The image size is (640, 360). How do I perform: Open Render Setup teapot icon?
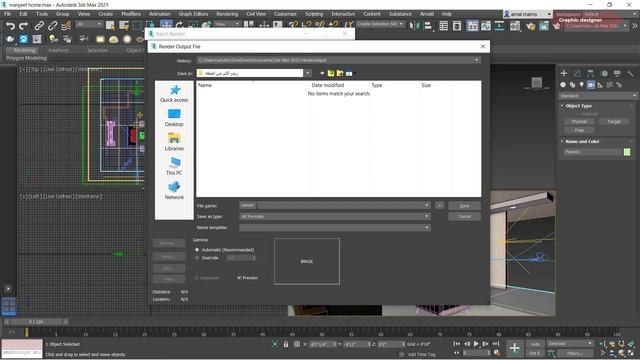click(x=531, y=26)
